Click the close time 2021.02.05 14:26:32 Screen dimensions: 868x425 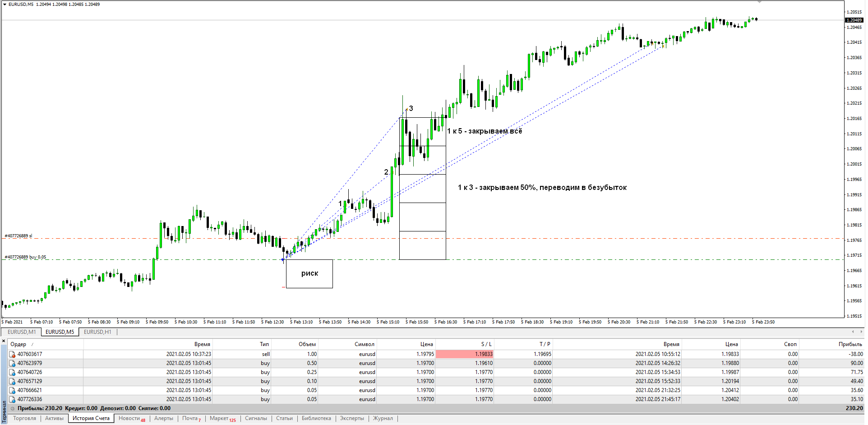(x=658, y=363)
